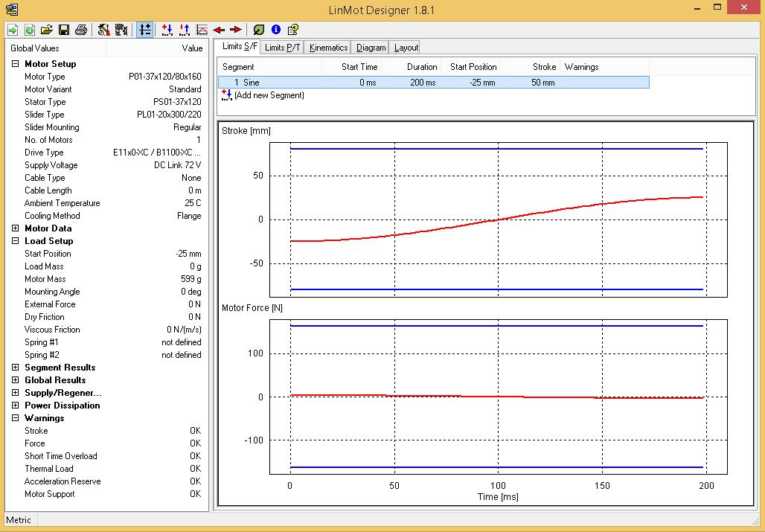
Task: Click the red right arrow toolbar icon
Action: [236, 30]
